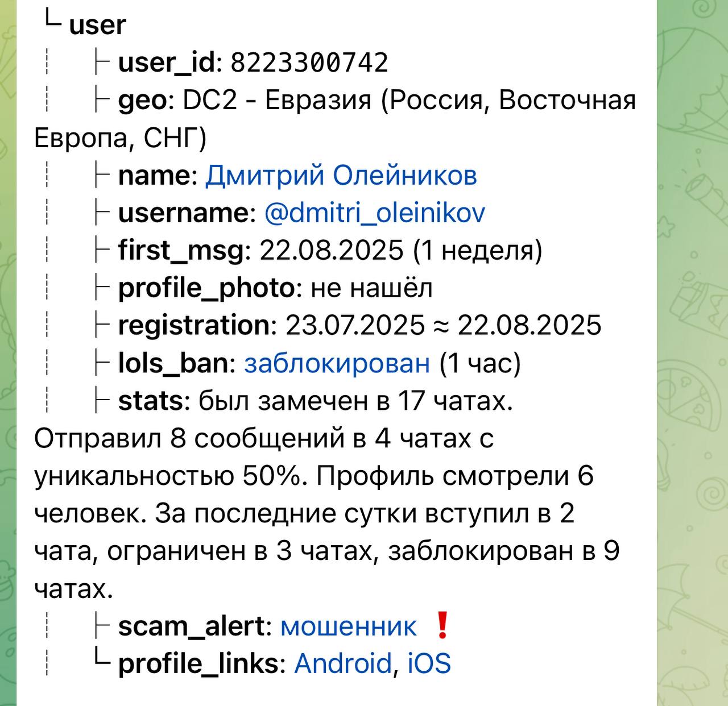
Task: Click the scam_alert field label
Action: click(192, 627)
